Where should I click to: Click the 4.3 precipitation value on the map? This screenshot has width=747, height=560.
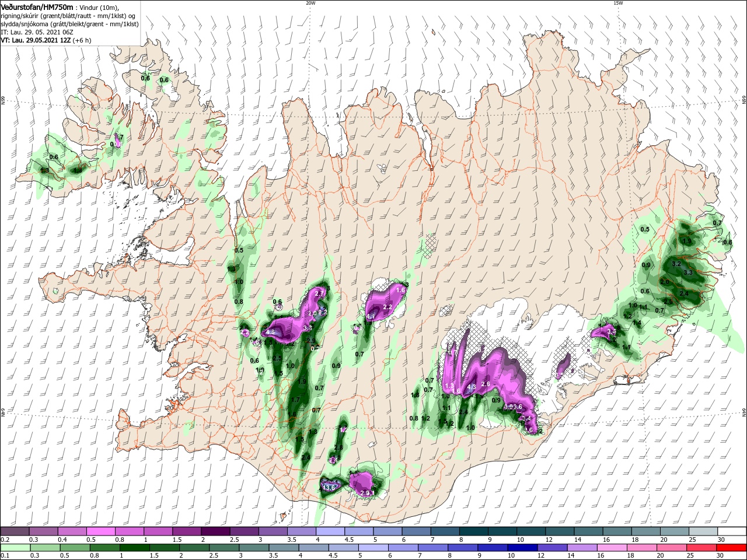click(472, 387)
